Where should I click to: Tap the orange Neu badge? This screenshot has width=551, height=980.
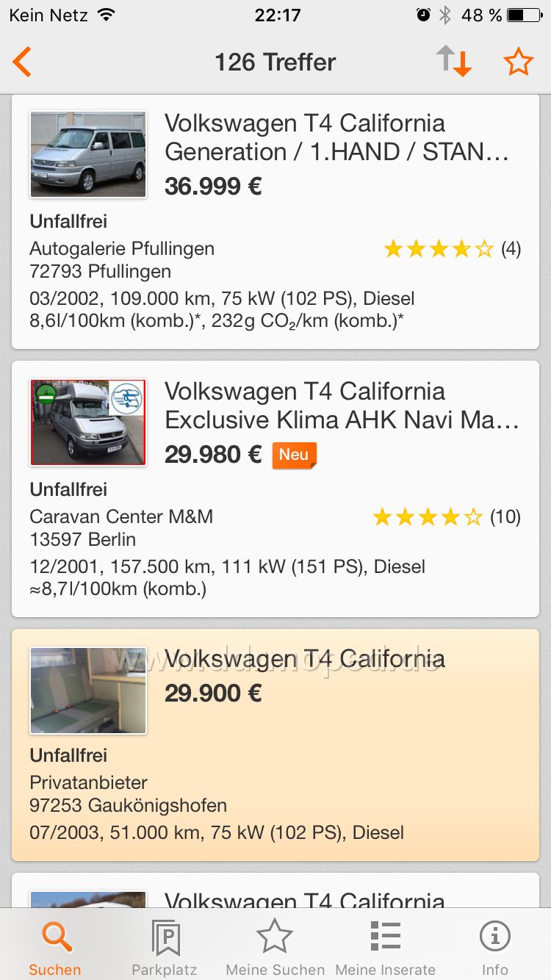click(294, 455)
